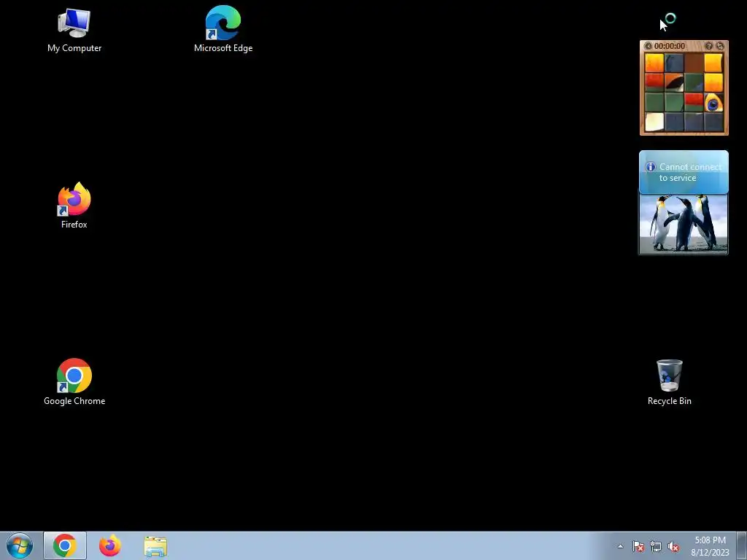
Task: Click the puzzle timer reading 00:00:00
Action: click(x=670, y=46)
